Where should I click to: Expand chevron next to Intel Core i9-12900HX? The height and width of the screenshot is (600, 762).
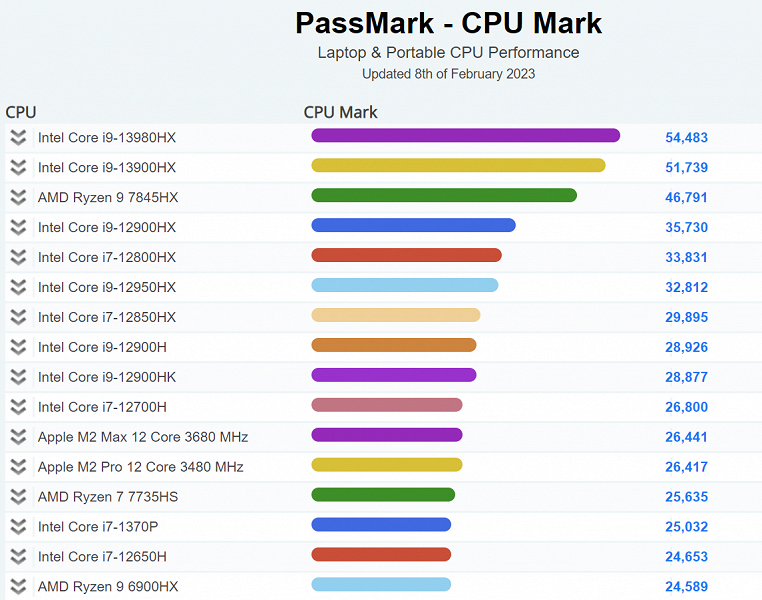tap(18, 227)
